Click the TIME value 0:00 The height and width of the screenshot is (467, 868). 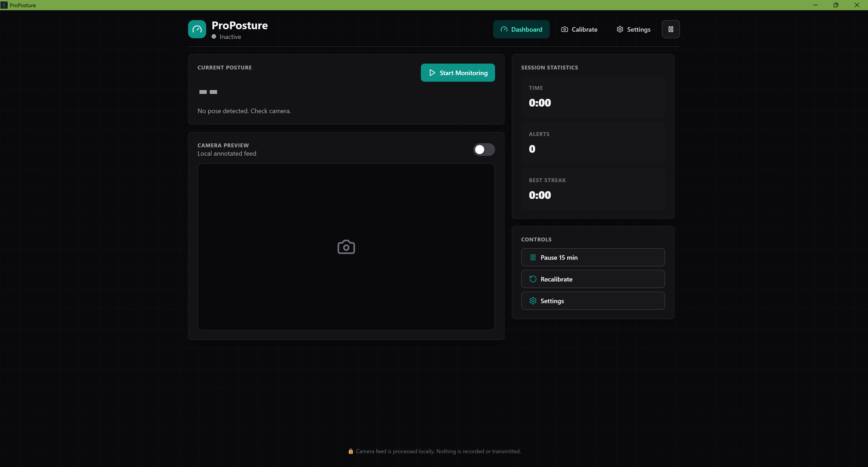click(x=540, y=103)
